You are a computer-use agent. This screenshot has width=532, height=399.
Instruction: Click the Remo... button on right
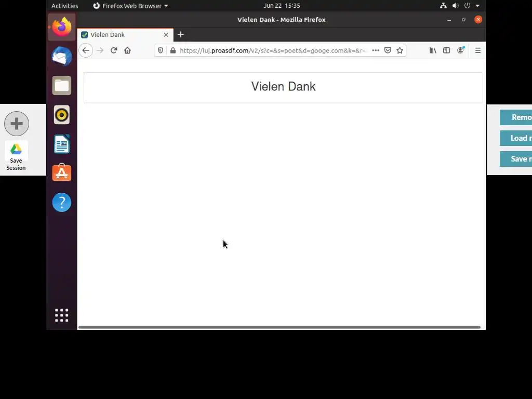point(516,117)
